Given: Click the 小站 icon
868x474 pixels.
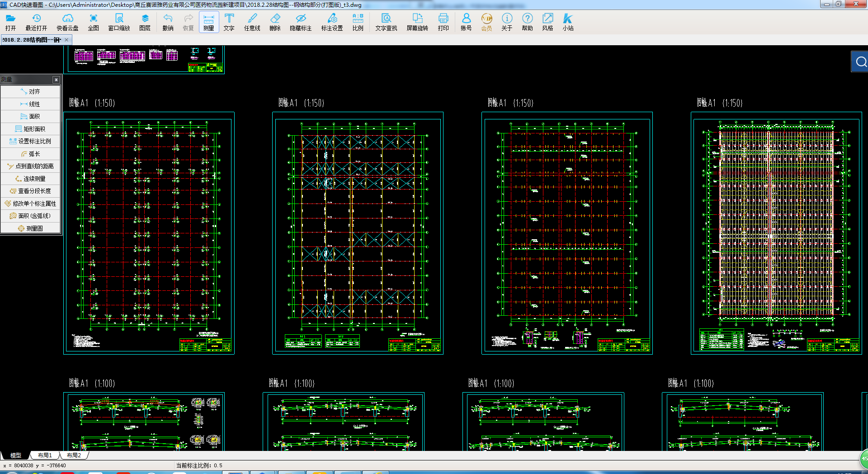Looking at the screenshot, I should coord(568,22).
